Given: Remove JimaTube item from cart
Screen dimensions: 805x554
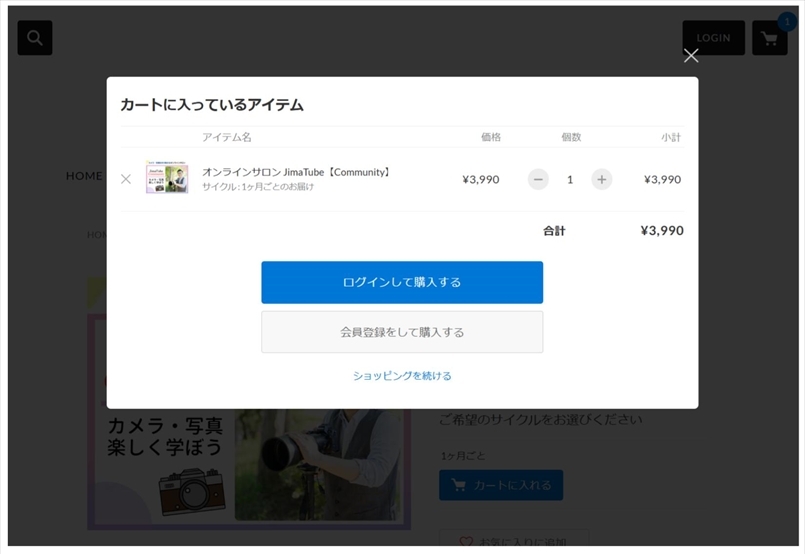Looking at the screenshot, I should [126, 179].
